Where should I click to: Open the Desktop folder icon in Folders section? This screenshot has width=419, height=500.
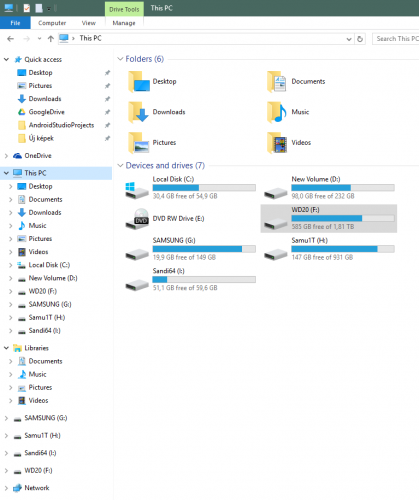139,81
